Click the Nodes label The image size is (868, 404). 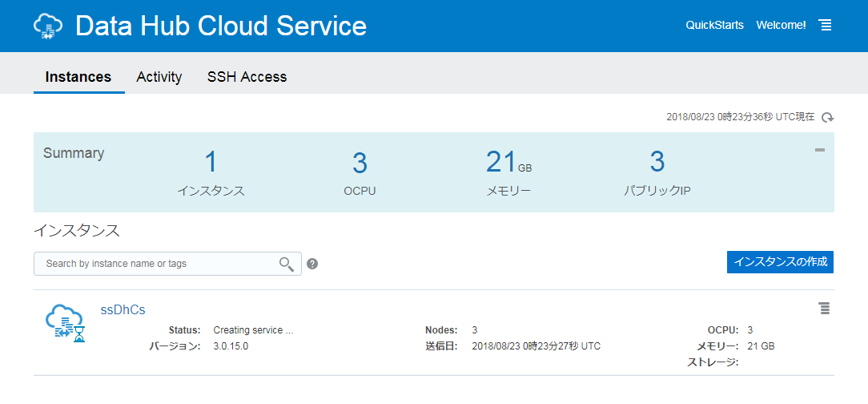click(x=441, y=330)
